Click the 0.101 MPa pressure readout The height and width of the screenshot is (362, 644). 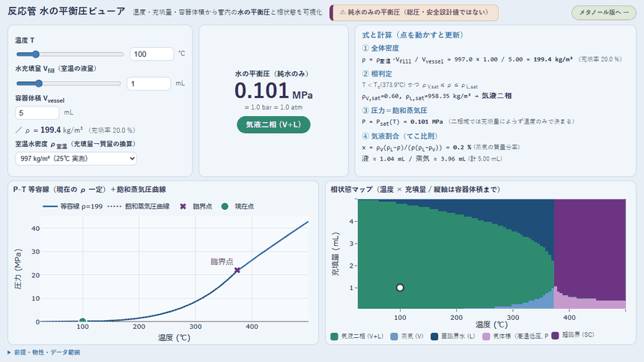coord(273,91)
